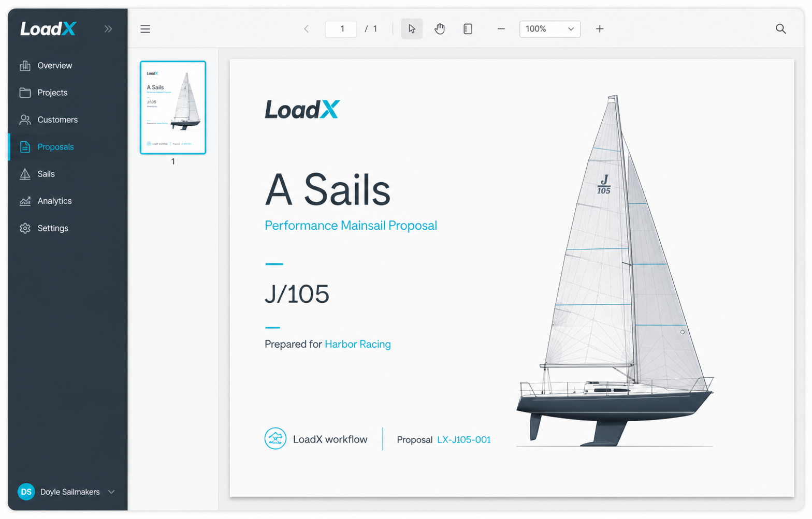Viewport: 812px width, 519px height.
Task: Click the DS user avatar
Action: pyautogui.click(x=26, y=492)
